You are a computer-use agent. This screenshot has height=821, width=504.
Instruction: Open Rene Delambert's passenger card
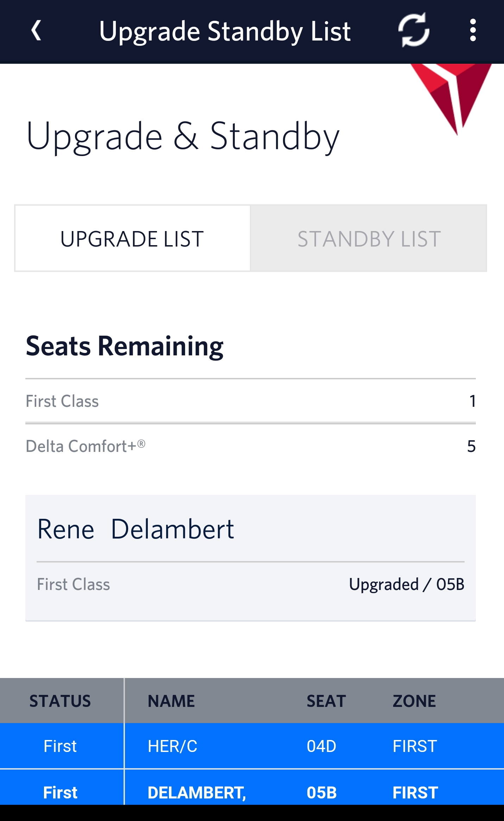250,556
